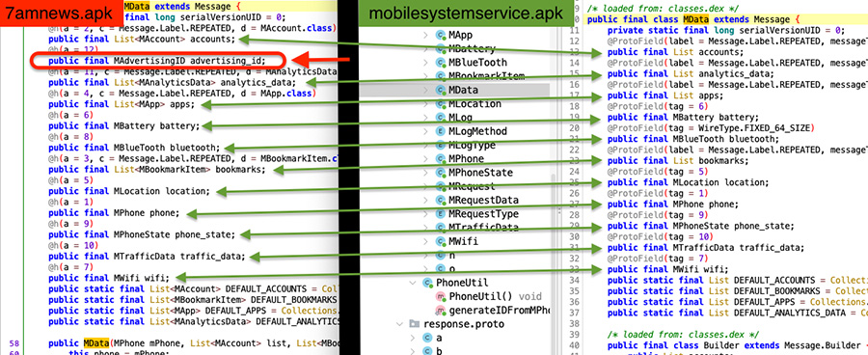The image size is (868, 355).
Task: Click the MRequestType enum icon
Action: (441, 214)
